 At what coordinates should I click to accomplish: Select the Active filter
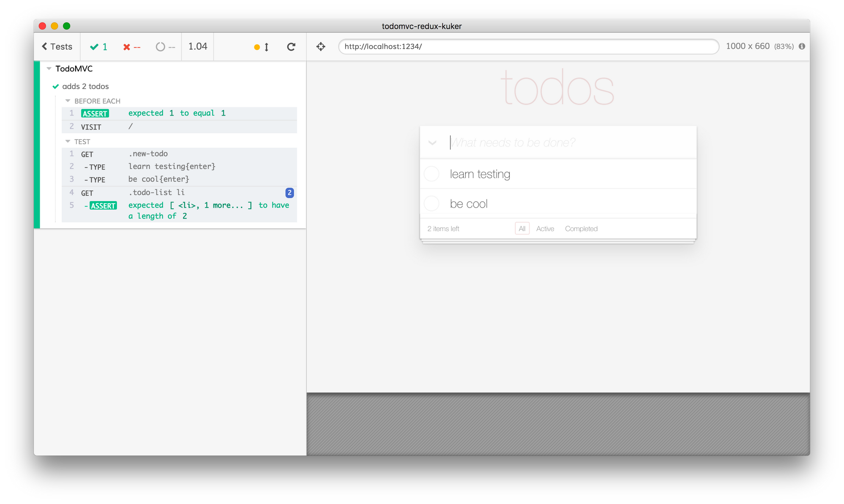click(545, 229)
